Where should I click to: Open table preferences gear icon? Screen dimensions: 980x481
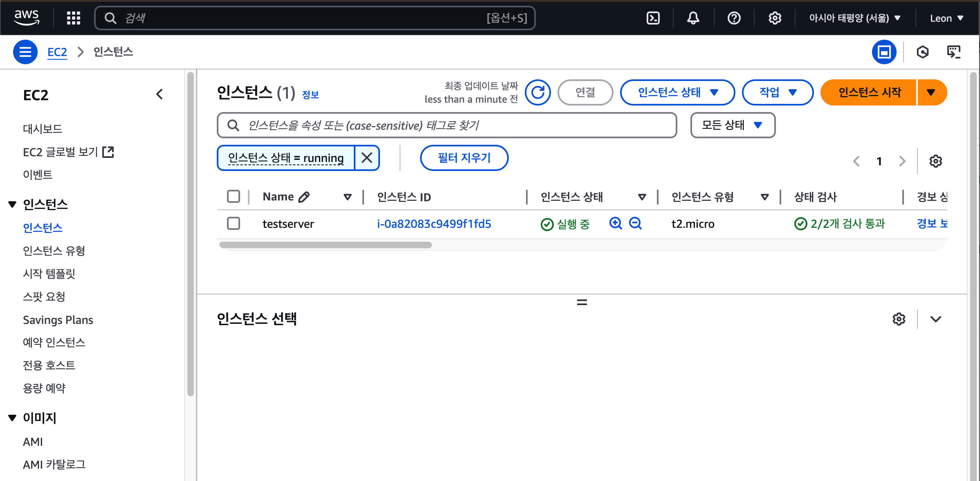click(x=935, y=161)
